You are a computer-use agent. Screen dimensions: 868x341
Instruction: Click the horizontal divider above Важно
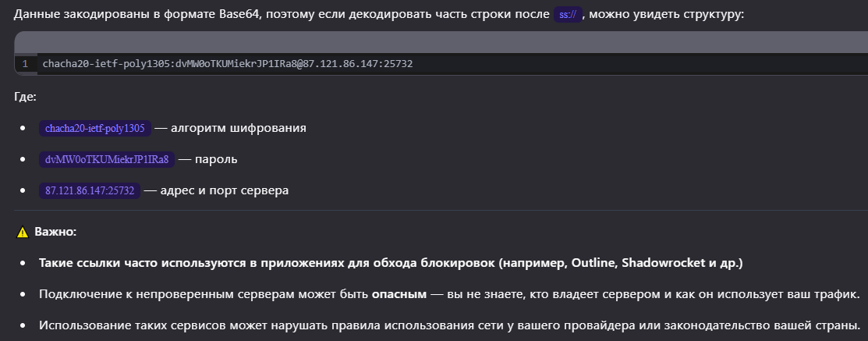(x=434, y=210)
